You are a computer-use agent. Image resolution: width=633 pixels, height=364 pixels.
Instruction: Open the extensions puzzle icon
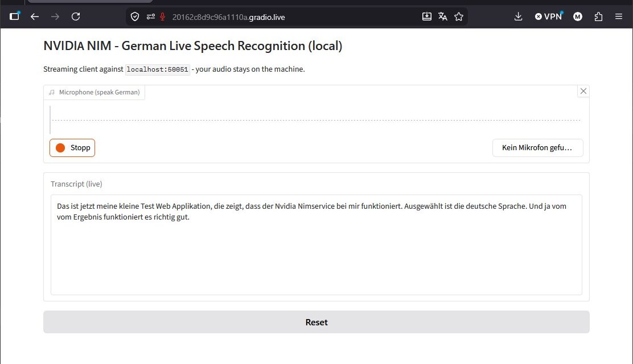598,16
